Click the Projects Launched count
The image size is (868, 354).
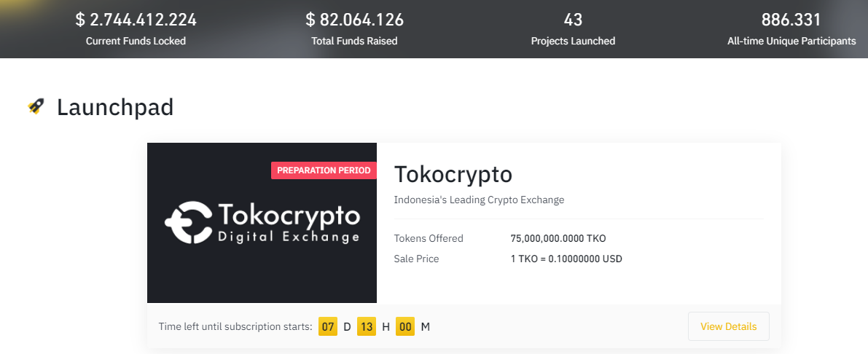pyautogui.click(x=573, y=20)
